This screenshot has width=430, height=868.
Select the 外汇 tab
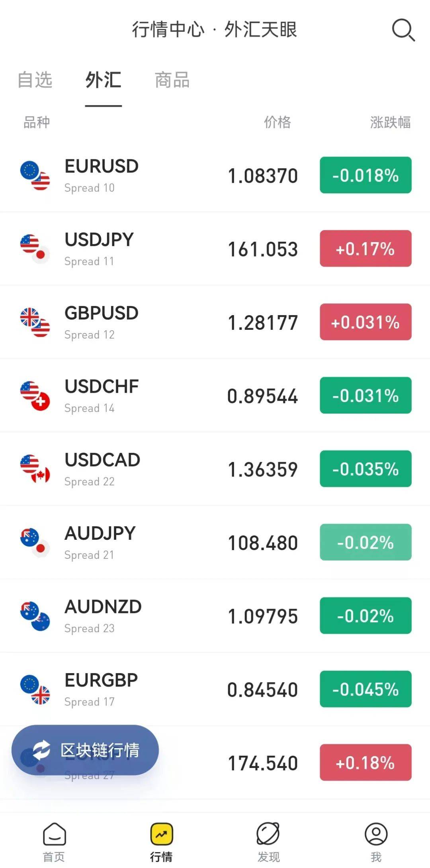103,80
